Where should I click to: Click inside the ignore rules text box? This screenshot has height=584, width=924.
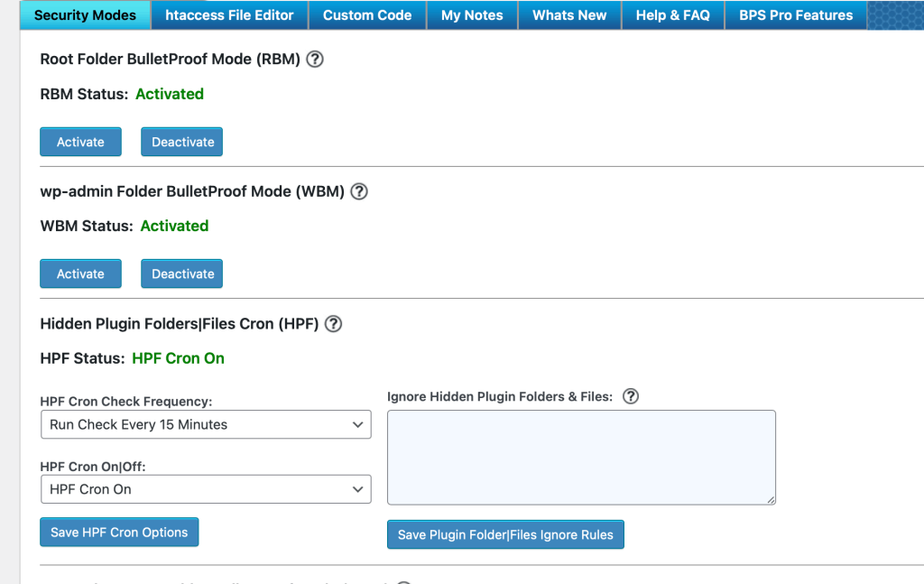[x=580, y=456]
